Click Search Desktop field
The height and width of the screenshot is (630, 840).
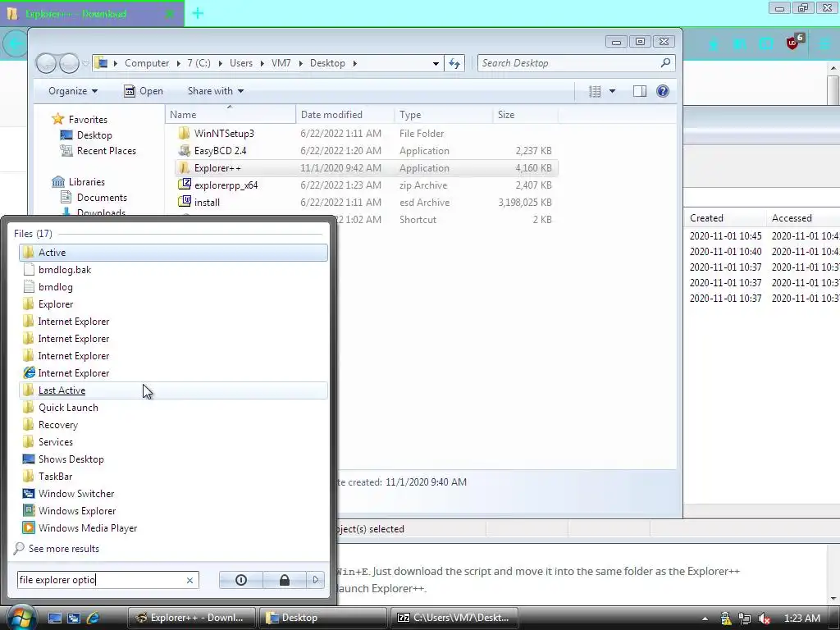click(577, 63)
